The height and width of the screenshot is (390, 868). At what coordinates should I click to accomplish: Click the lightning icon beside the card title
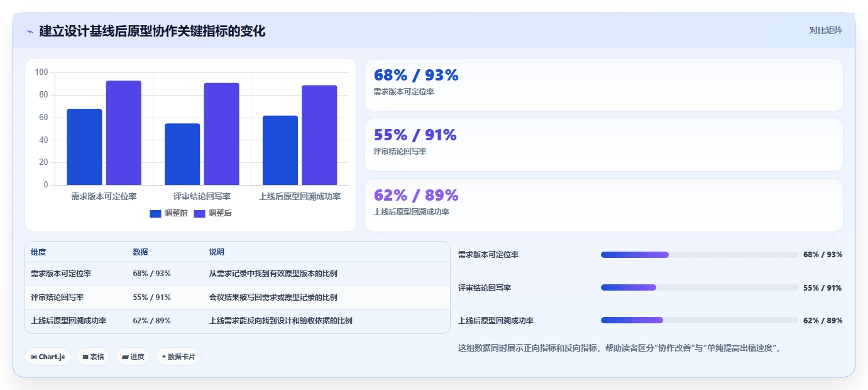(x=30, y=31)
